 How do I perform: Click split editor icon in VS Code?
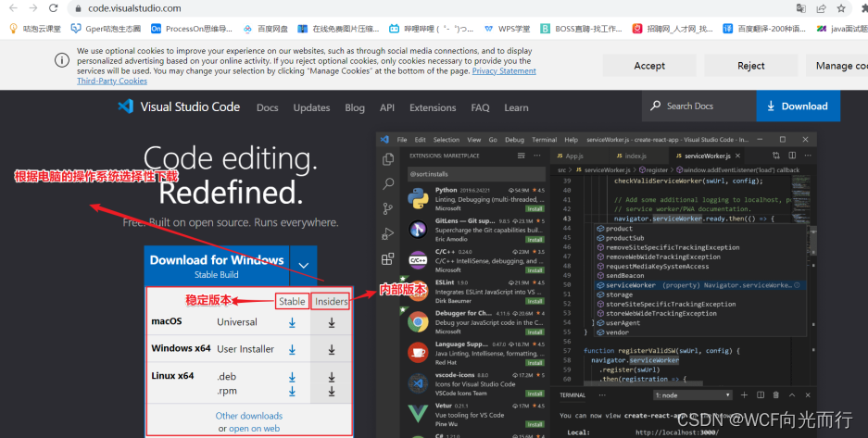[792, 156]
